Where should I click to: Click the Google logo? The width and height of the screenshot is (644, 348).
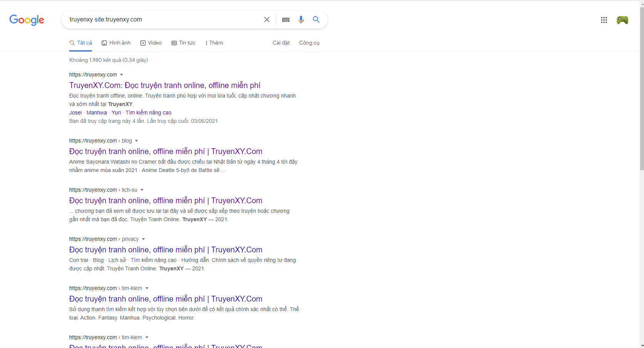coord(27,20)
